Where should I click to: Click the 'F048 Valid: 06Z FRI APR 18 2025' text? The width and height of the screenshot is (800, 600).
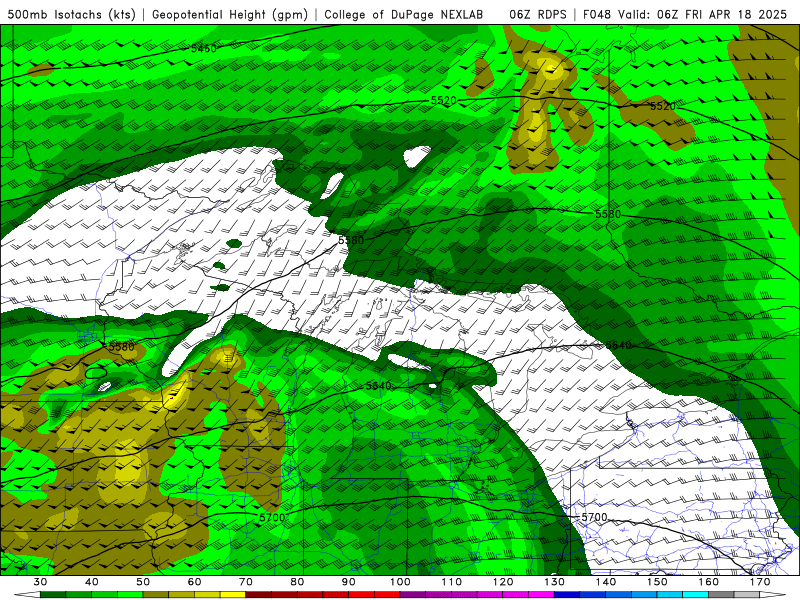[x=685, y=14]
